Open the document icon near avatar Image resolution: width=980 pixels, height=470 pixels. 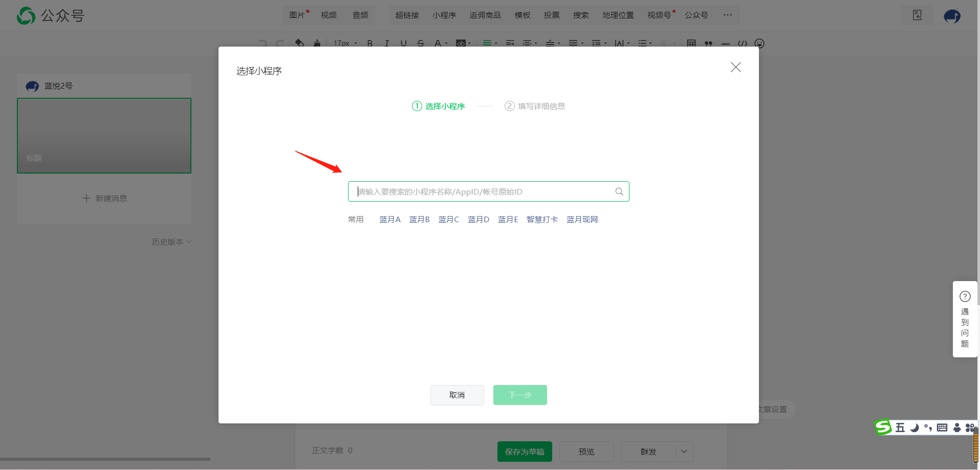point(917,15)
